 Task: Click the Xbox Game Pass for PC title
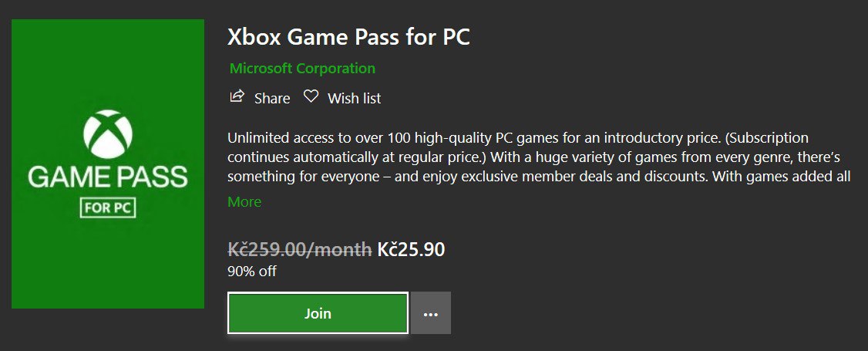pos(348,36)
